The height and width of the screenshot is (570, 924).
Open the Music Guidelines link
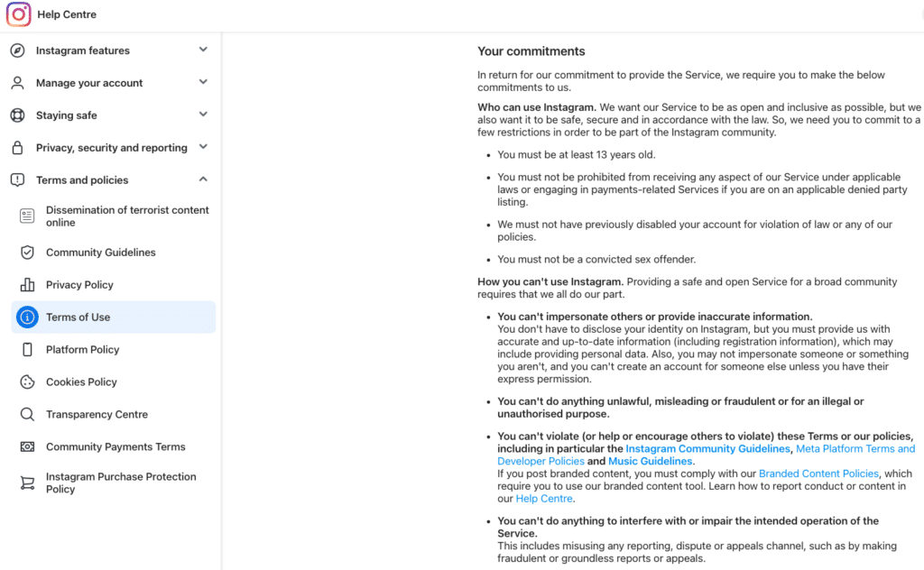(650, 461)
